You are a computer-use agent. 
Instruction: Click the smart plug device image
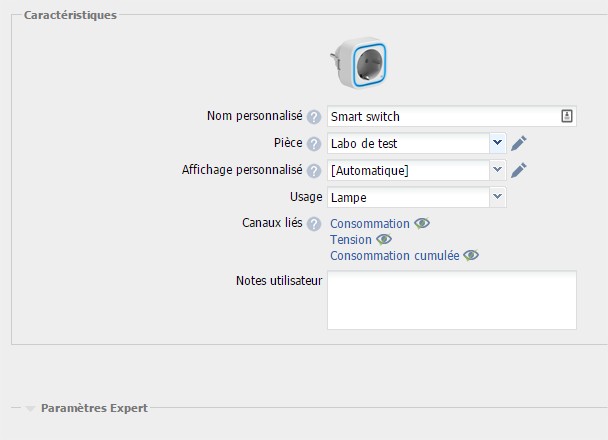357,62
